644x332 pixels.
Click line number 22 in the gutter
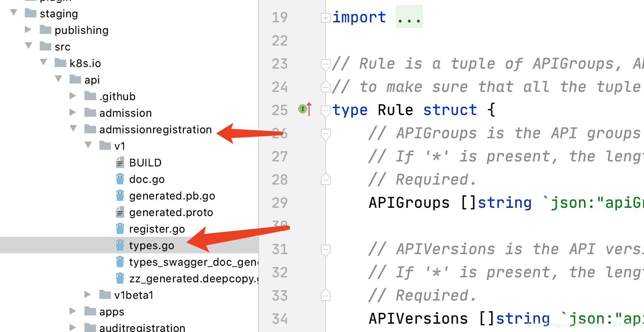[x=279, y=41]
